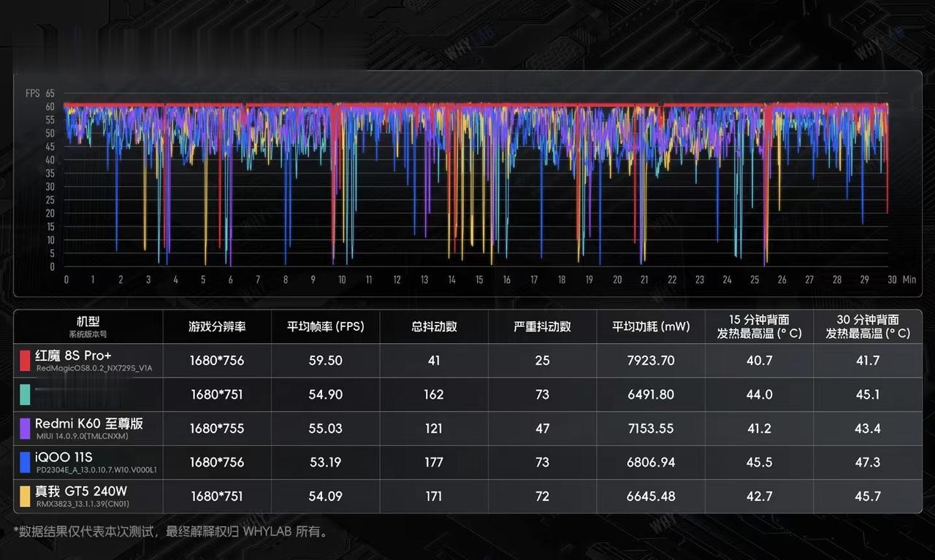The height and width of the screenshot is (560, 935).
Task: Click the 47 severe jitter count
Action: point(542,429)
